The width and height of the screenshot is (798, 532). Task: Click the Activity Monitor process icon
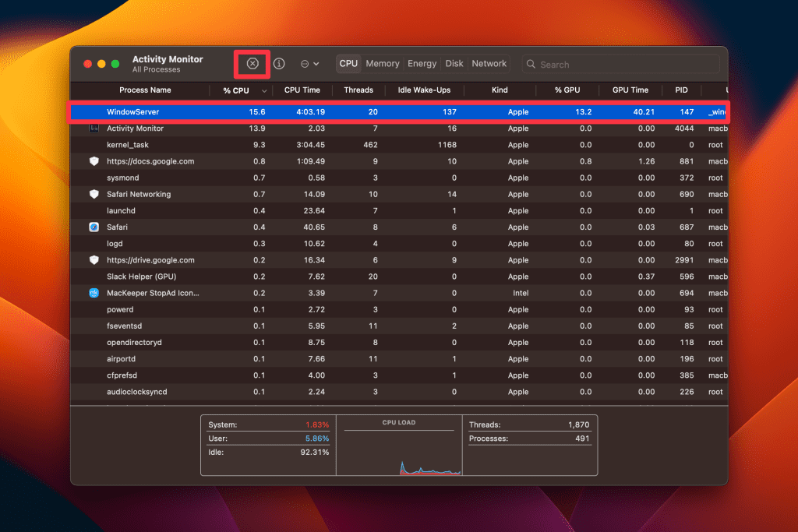(x=94, y=129)
